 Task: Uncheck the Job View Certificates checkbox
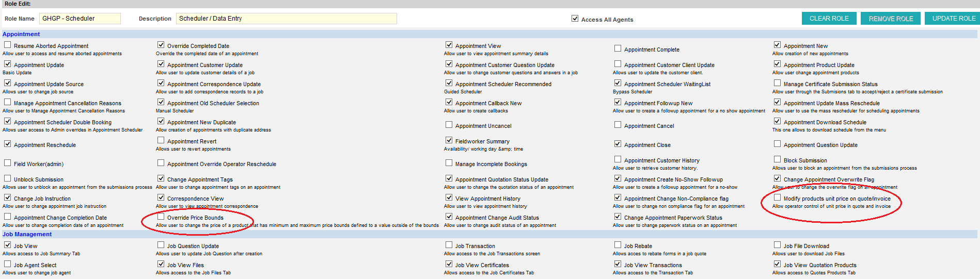[x=449, y=264]
